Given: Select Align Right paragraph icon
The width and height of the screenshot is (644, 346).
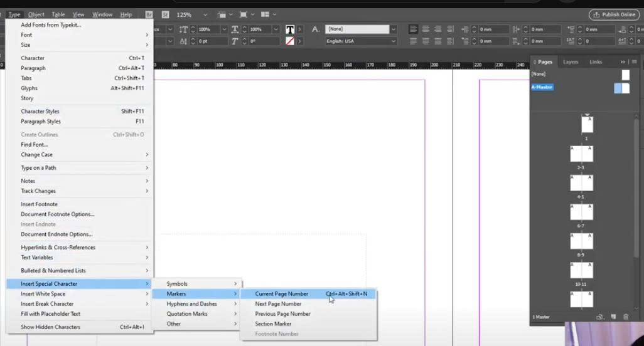Looking at the screenshot, I should click(438, 29).
